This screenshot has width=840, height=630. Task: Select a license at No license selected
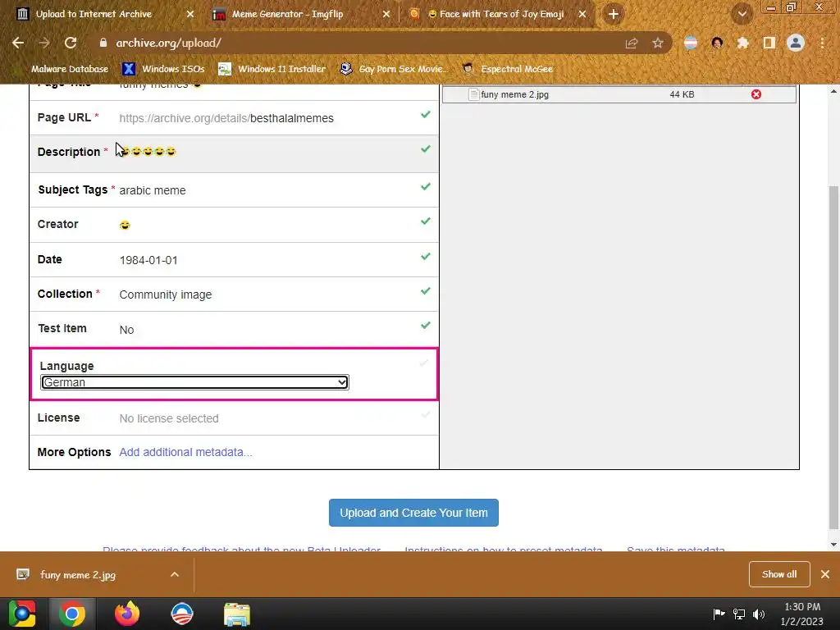pyautogui.click(x=169, y=418)
